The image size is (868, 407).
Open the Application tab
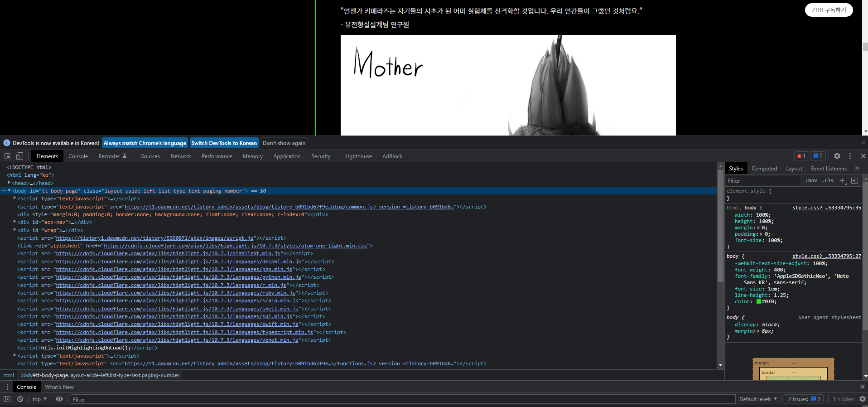point(287,156)
